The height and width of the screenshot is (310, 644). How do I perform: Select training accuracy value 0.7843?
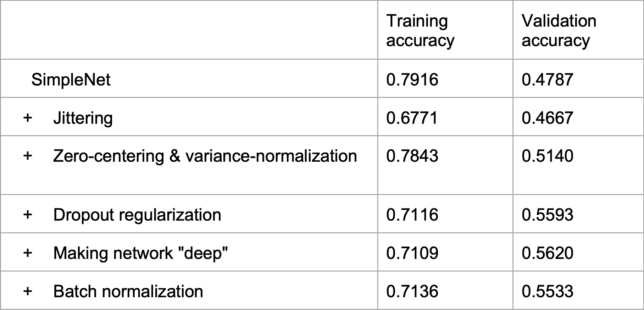click(x=412, y=156)
